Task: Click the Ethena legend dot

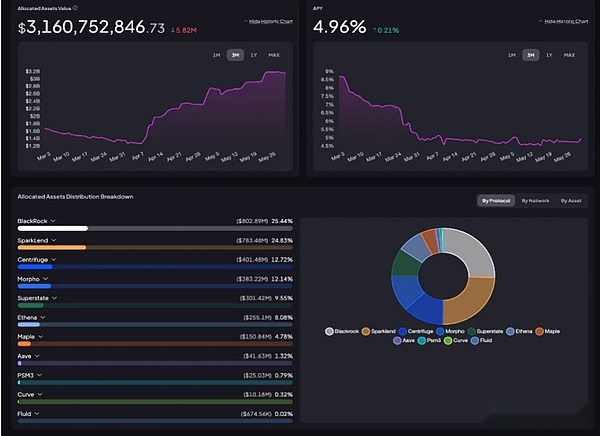Action: pos(510,331)
